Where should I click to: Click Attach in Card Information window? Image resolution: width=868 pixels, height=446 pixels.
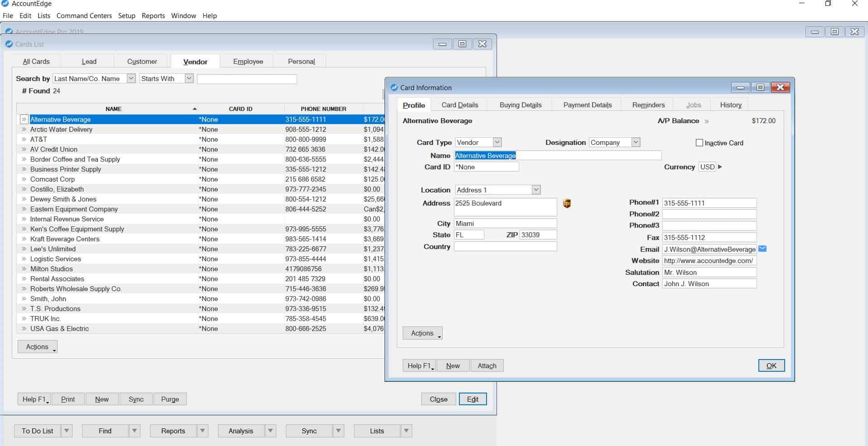tap(487, 366)
